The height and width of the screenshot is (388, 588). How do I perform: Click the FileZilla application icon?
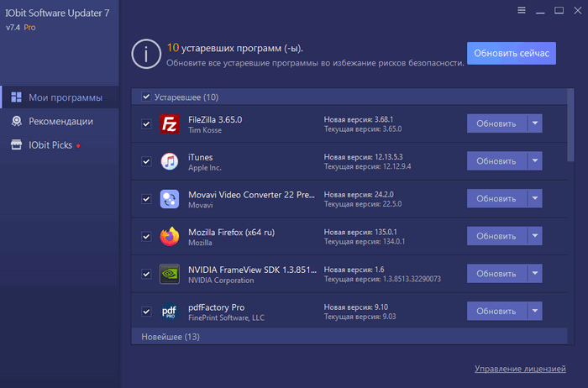pyautogui.click(x=170, y=124)
